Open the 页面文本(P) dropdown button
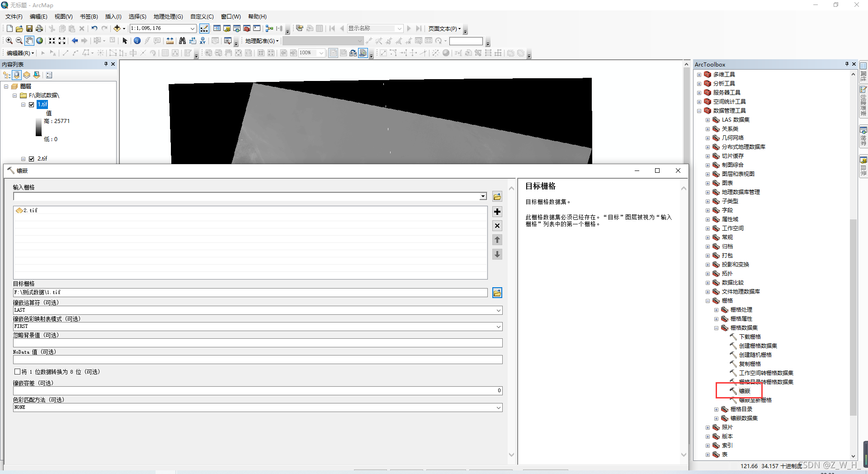The image size is (868, 474). tap(444, 28)
